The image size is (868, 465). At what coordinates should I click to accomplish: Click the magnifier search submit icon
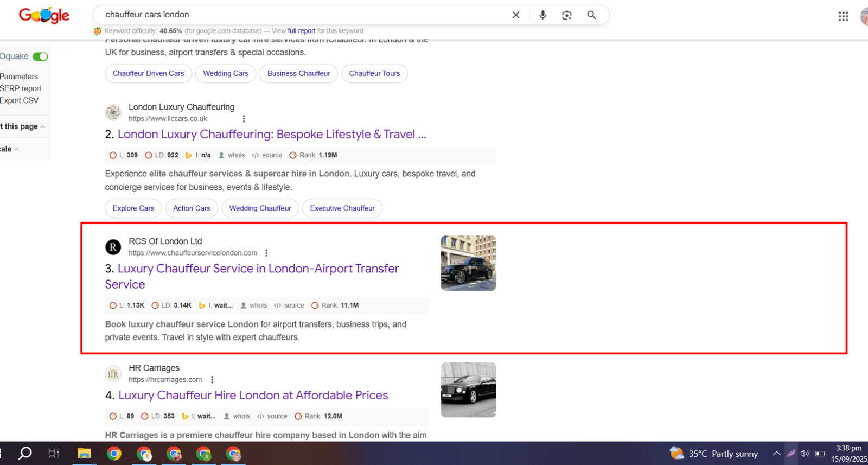pyautogui.click(x=591, y=15)
